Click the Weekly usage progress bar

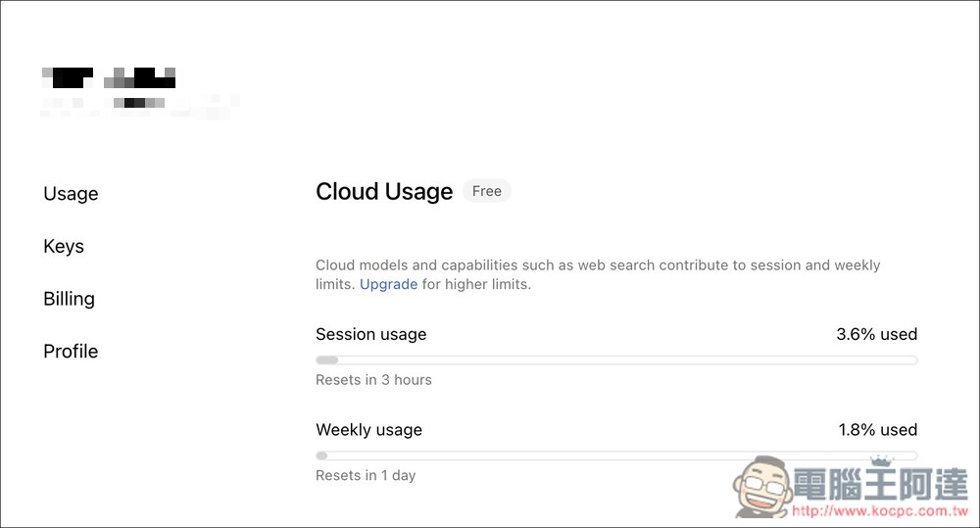point(616,456)
